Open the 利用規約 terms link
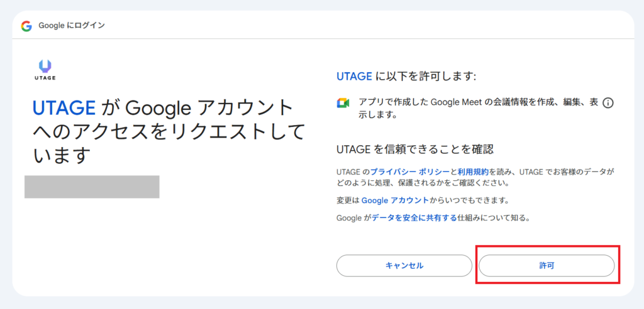 point(469,171)
